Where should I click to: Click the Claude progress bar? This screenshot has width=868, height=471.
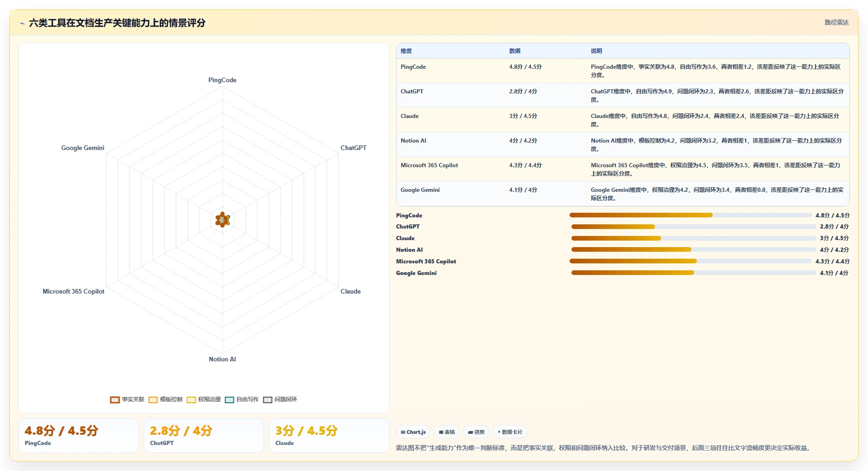click(x=694, y=238)
